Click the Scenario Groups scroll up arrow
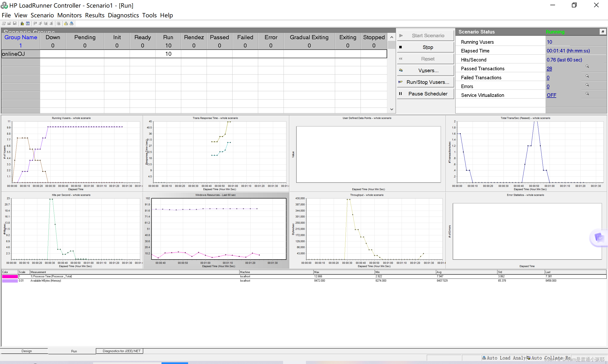This screenshot has height=364, width=608. [392, 37]
